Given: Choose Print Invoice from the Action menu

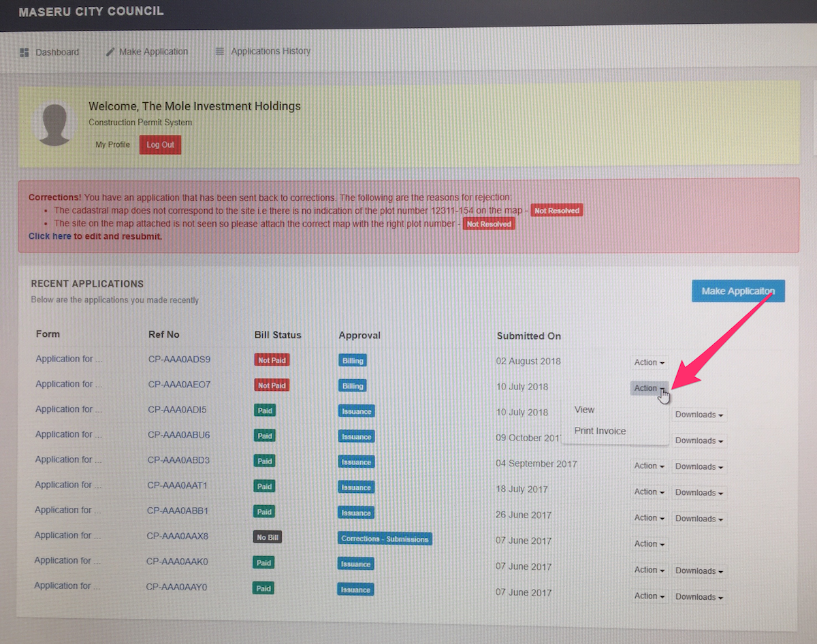Looking at the screenshot, I should point(600,430).
